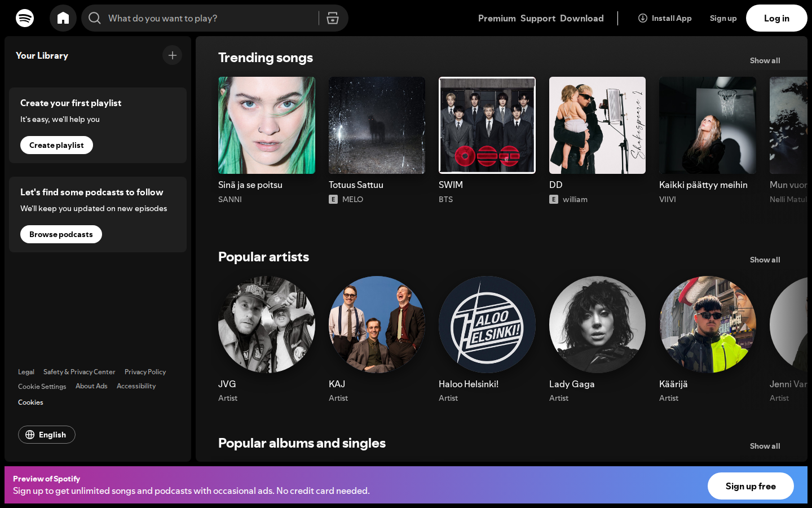
Task: Open JVG artist photo
Action: pyautogui.click(x=267, y=325)
